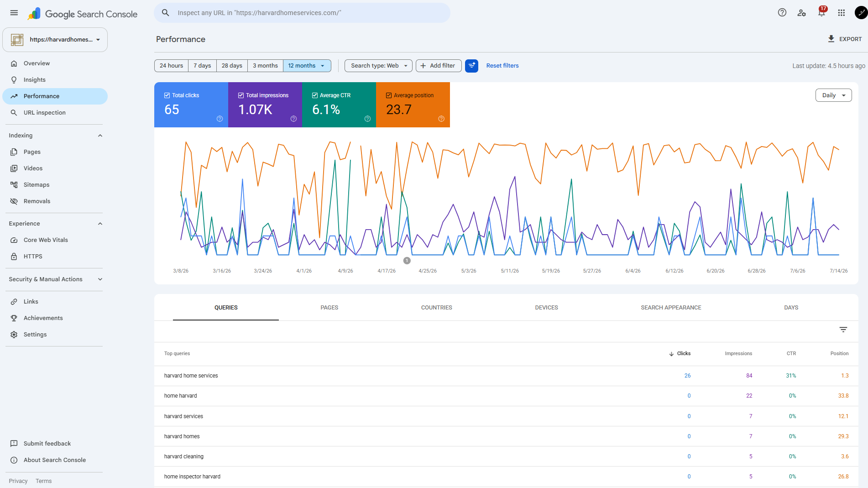
Task: Open the main hamburger menu
Action: pos(14,13)
